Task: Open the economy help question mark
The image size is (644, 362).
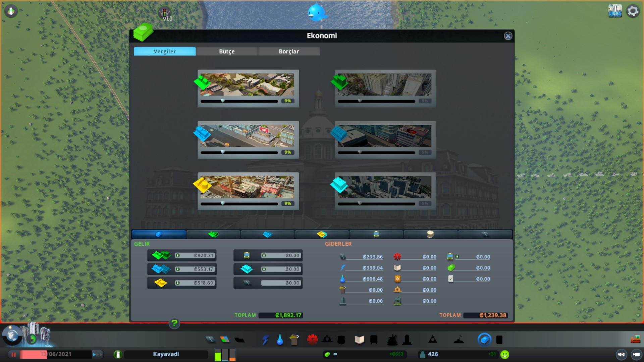Action: 174,323
